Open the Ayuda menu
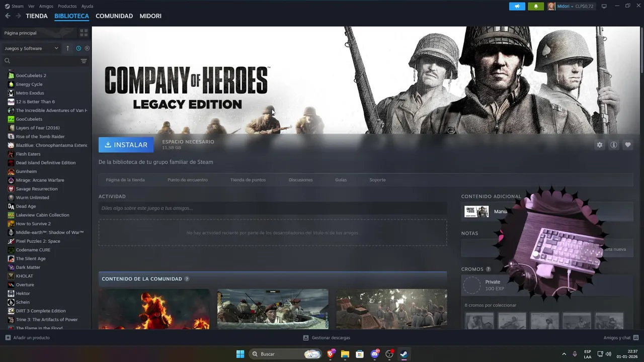644x362 pixels. point(87,6)
